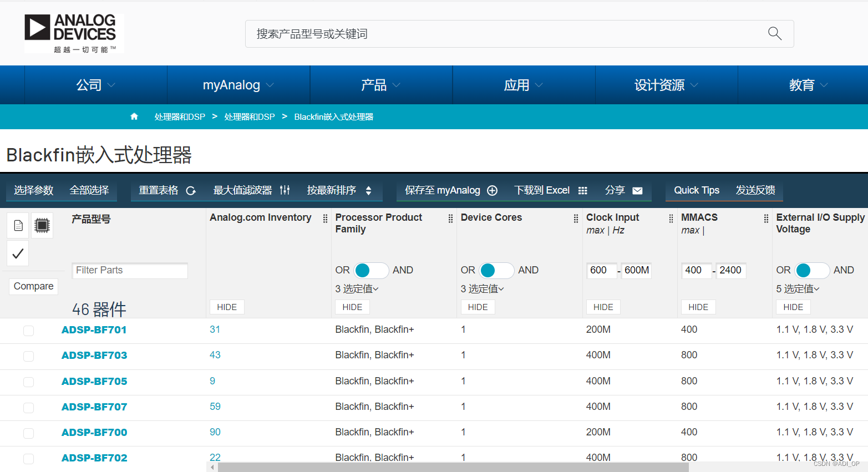The image size is (868, 472).
Task: Hide the Processor Product Family column
Action: click(x=352, y=307)
